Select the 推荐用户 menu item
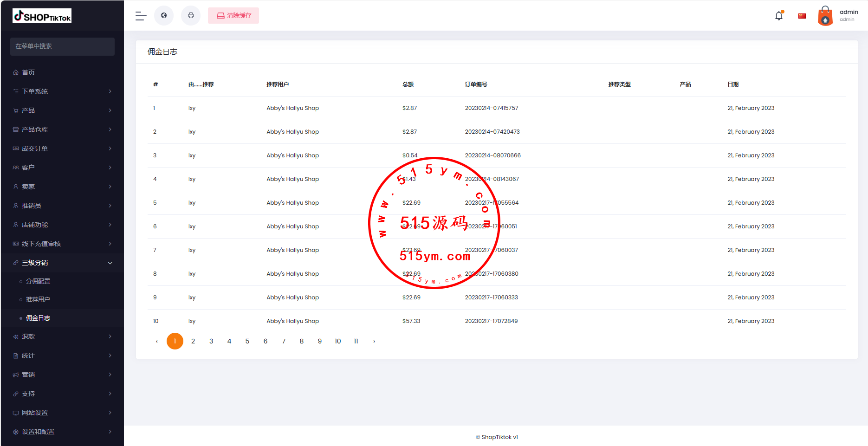The image size is (868, 446). click(x=38, y=299)
